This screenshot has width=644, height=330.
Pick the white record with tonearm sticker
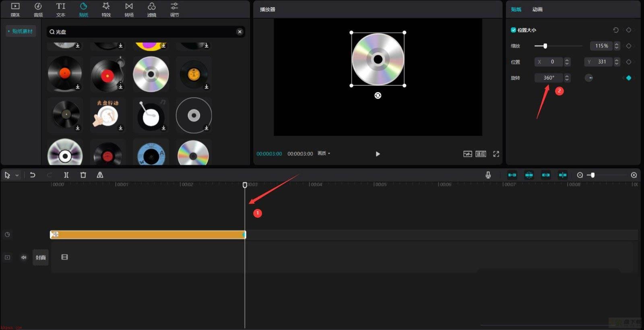[x=151, y=115]
